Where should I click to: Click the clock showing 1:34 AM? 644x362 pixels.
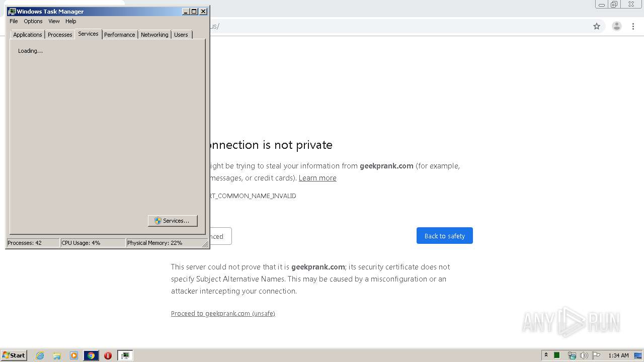click(618, 355)
